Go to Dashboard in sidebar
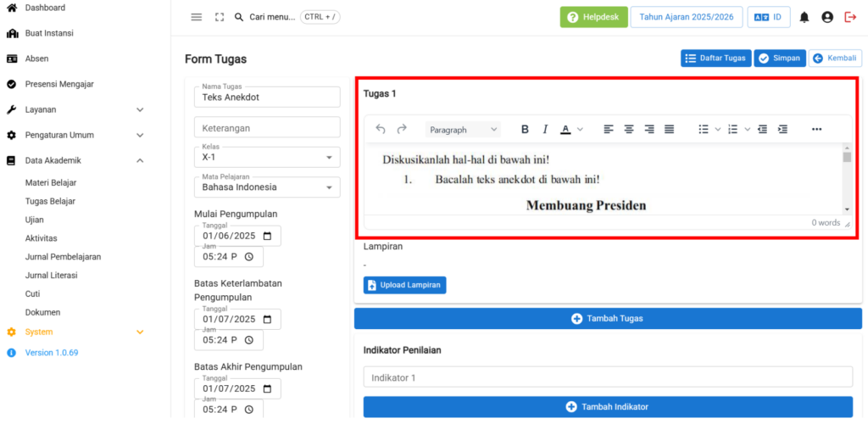The image size is (868, 424). (x=45, y=8)
